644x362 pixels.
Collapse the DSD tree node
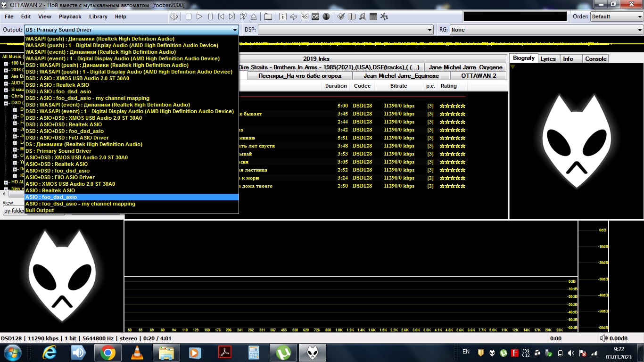coord(6,103)
